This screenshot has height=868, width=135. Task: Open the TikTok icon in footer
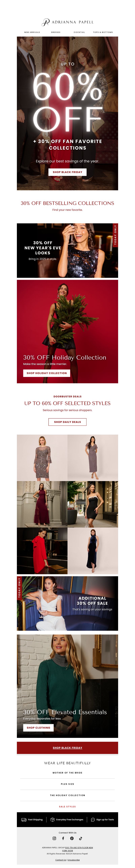(81, 838)
